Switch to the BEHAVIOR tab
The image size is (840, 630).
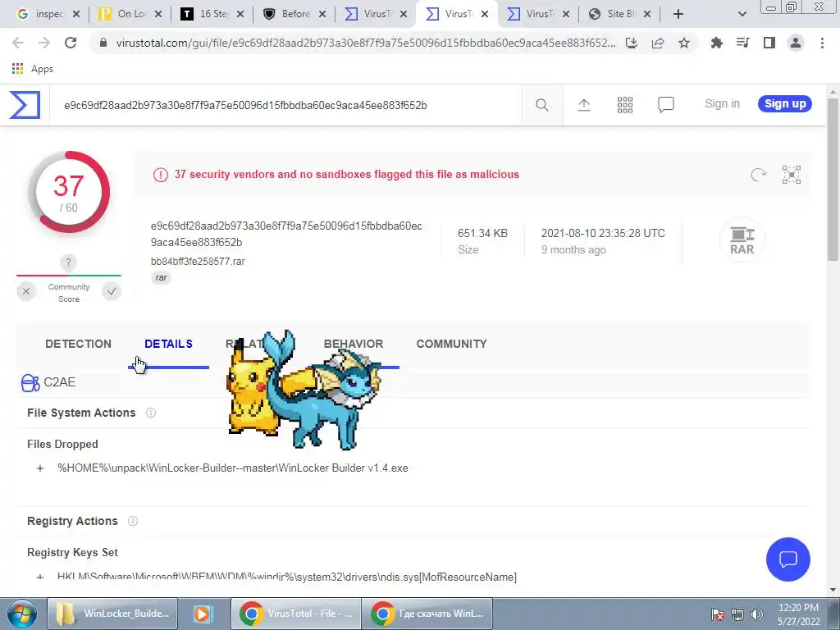(354, 344)
